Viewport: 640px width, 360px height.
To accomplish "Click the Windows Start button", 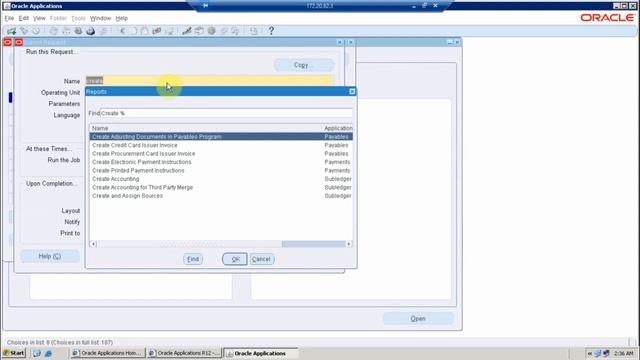I will [14, 353].
